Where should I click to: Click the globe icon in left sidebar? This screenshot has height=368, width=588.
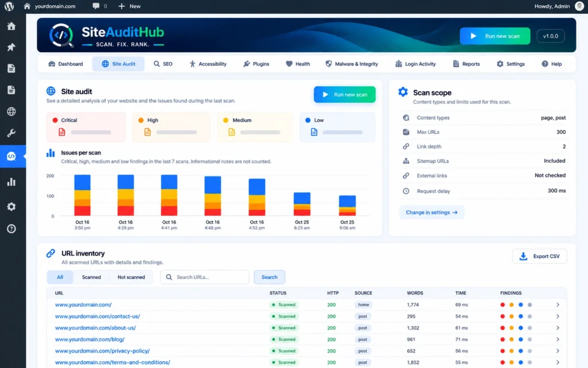[11, 112]
